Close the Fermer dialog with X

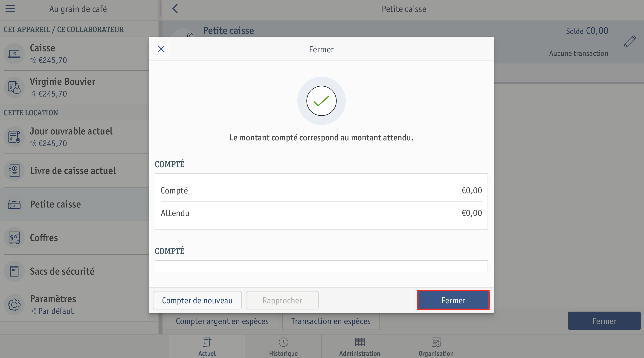point(161,49)
